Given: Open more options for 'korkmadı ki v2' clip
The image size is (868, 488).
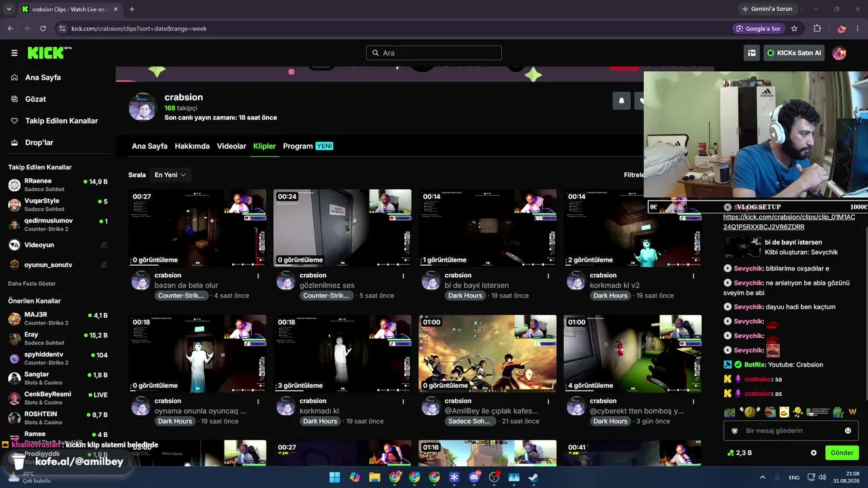Looking at the screenshot, I should pos(694,276).
